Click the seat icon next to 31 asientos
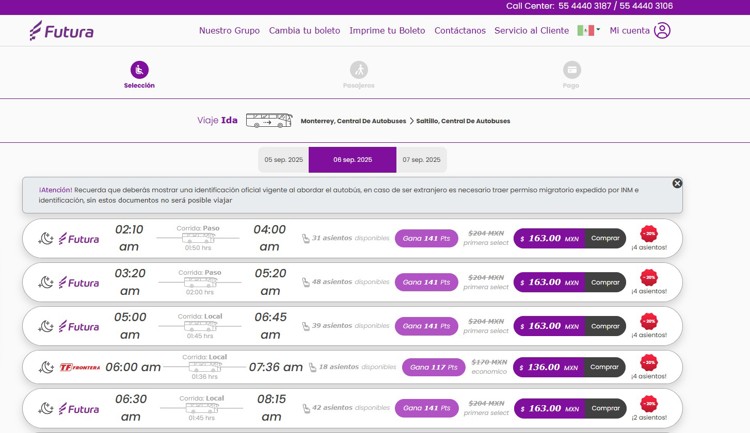The width and height of the screenshot is (750, 433). point(306,238)
